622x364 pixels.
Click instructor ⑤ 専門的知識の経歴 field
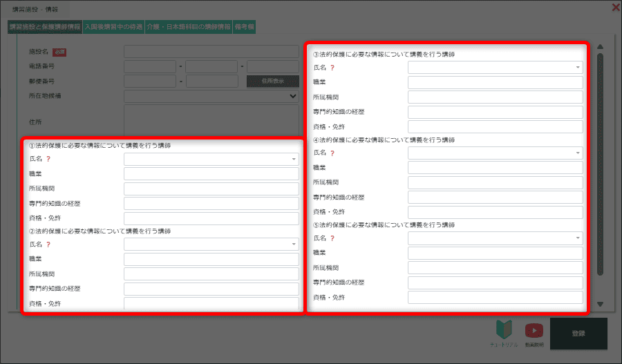pyautogui.click(x=496, y=282)
